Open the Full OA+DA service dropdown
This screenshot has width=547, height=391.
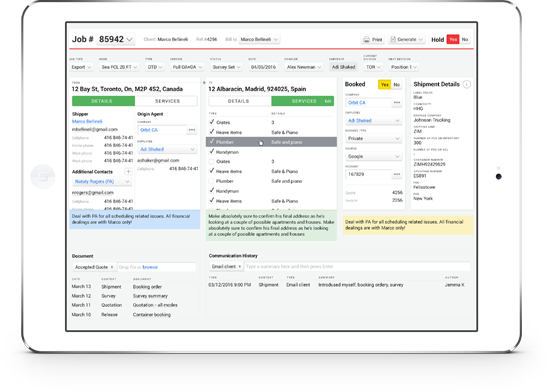(x=187, y=67)
